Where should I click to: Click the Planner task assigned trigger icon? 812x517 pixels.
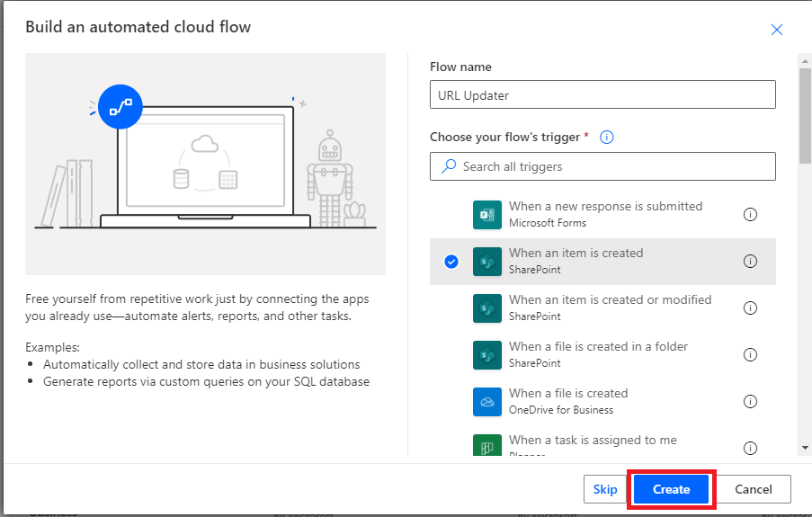(486, 446)
